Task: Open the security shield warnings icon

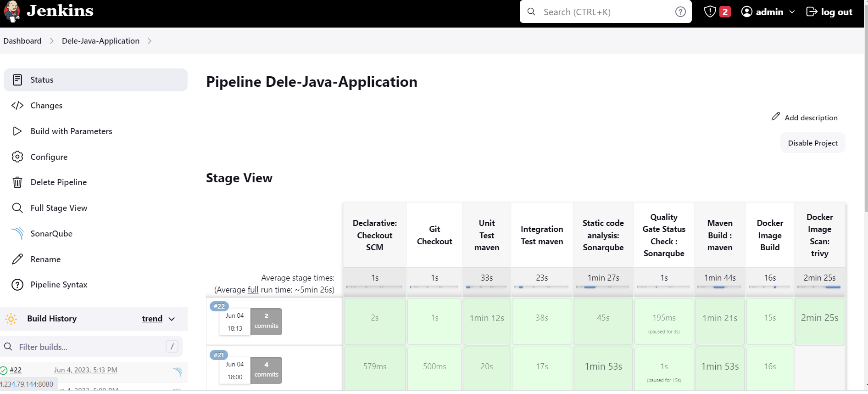Action: pos(710,11)
